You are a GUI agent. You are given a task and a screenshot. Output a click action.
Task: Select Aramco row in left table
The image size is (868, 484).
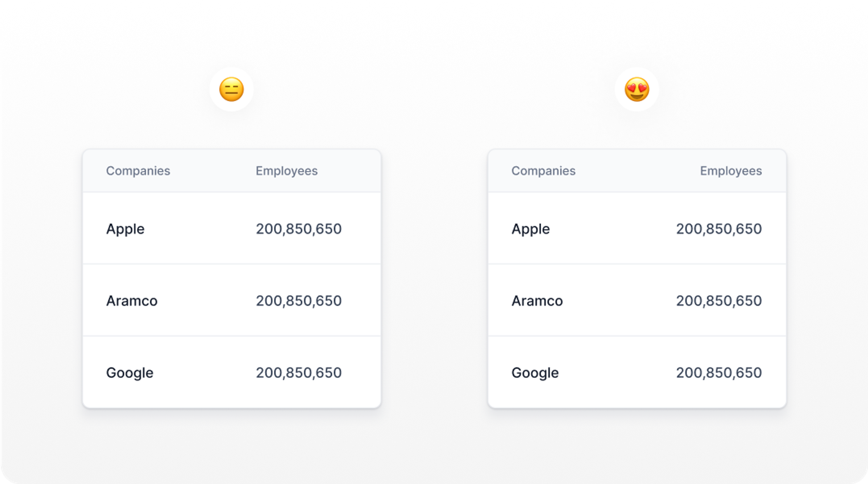tap(232, 300)
